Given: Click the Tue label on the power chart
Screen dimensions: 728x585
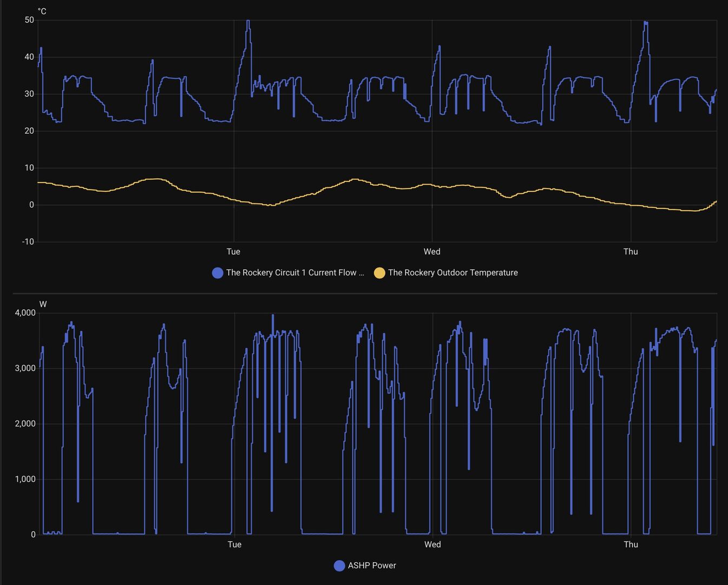Looking at the screenshot, I should click(x=234, y=544).
